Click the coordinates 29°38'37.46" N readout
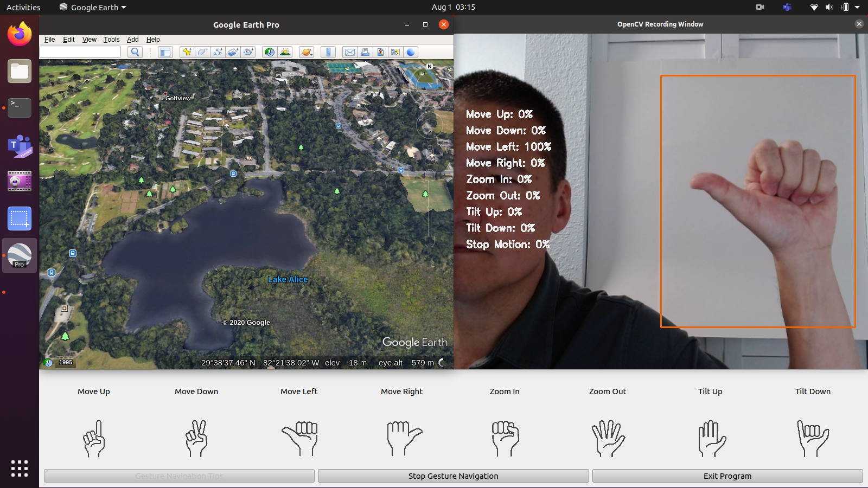This screenshot has width=868, height=488. click(228, 363)
